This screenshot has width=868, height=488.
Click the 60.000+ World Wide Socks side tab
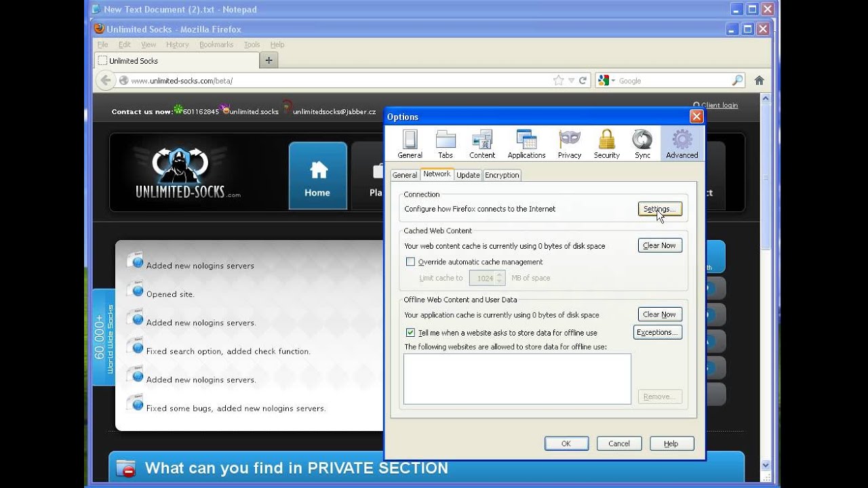[104, 338]
